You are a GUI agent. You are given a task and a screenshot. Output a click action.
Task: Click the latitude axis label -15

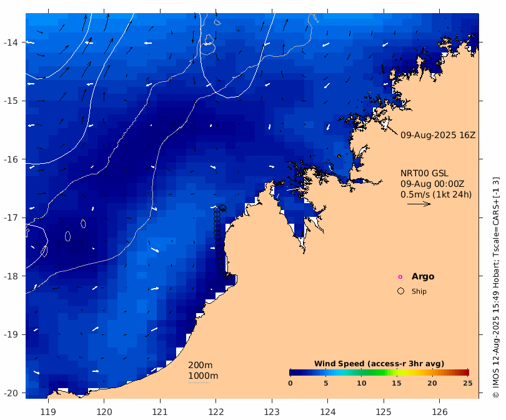[11, 101]
